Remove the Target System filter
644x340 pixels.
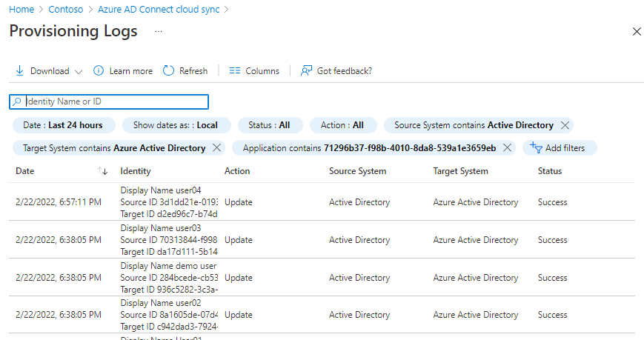click(216, 148)
